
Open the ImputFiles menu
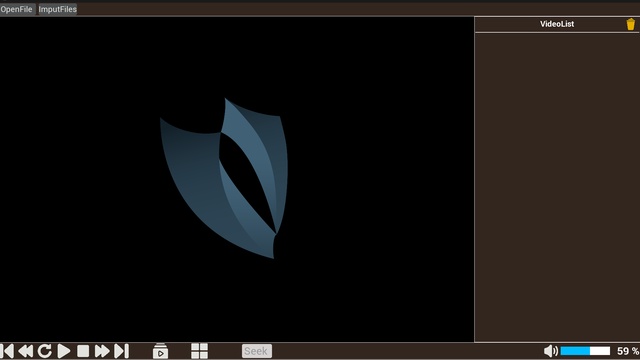click(58, 9)
